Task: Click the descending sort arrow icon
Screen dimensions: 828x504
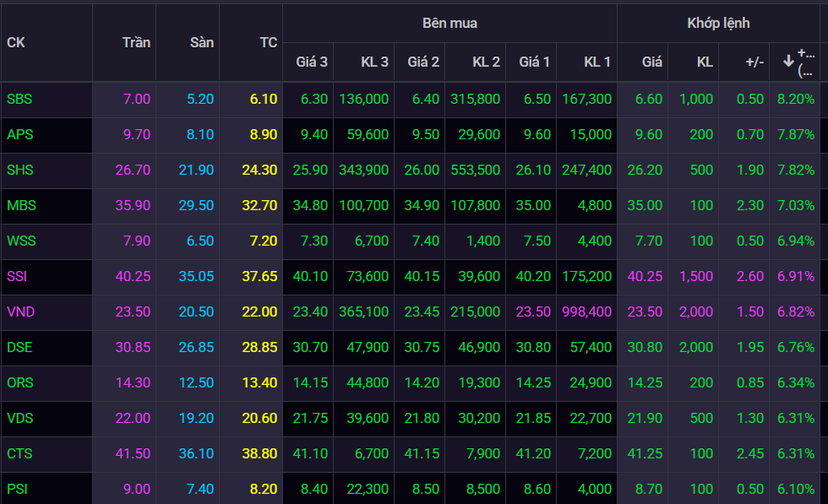Action: click(x=788, y=62)
